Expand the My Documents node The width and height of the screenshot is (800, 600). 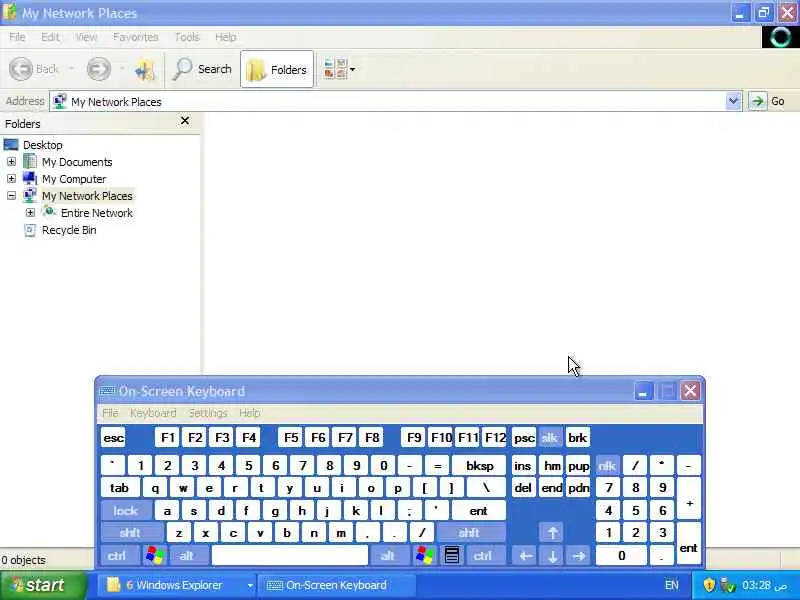click(11, 162)
